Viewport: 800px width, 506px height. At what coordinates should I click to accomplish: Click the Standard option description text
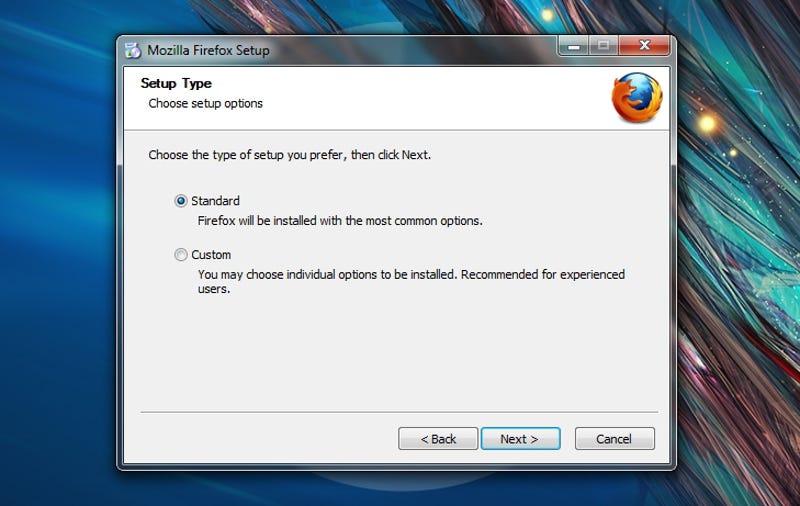340,221
